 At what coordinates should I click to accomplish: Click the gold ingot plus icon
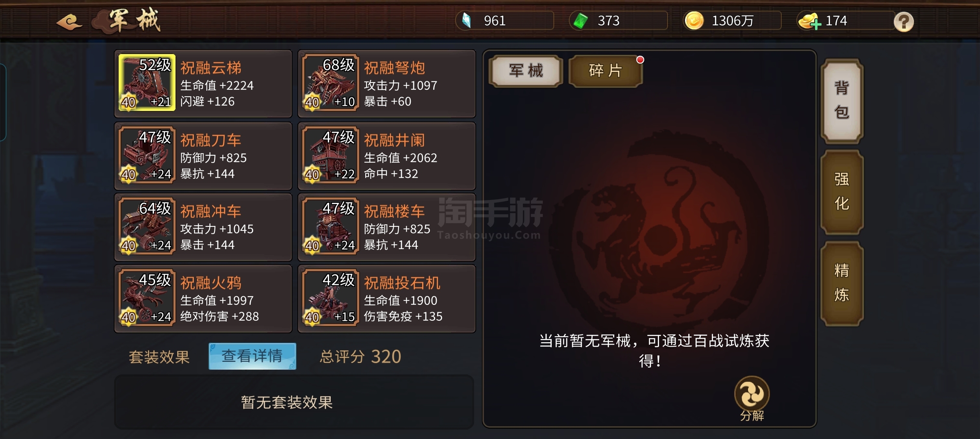809,21
